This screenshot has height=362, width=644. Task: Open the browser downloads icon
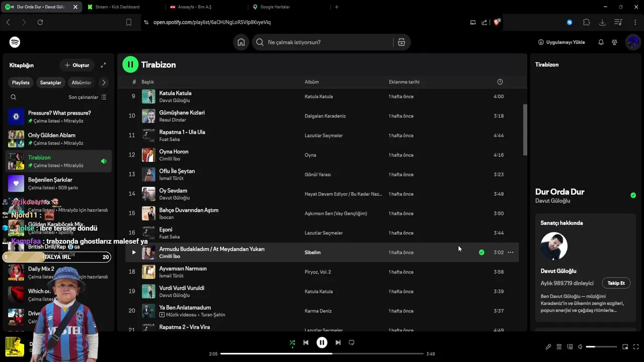tap(602, 22)
